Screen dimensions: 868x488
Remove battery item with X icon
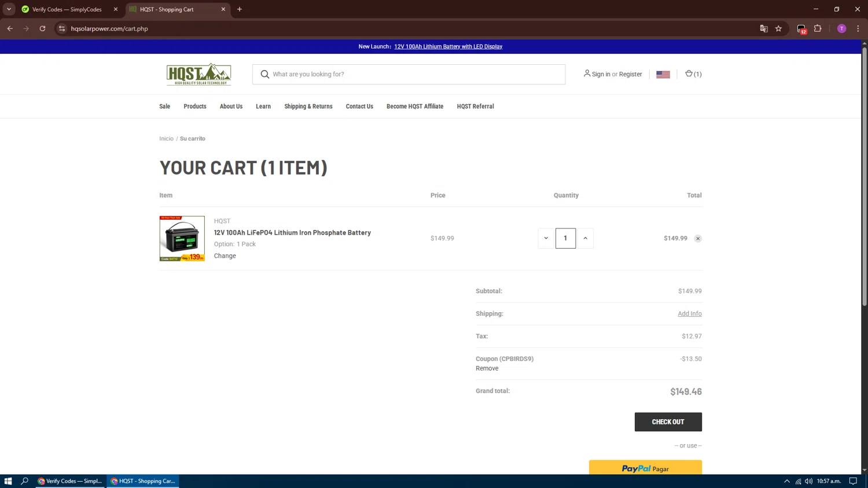[x=698, y=238]
